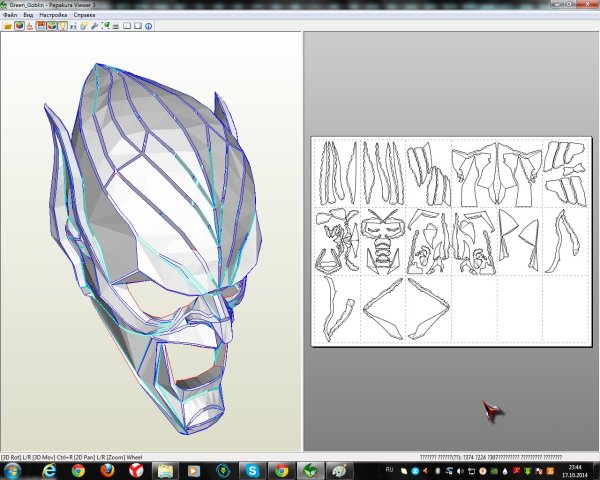This screenshot has width=600, height=480.
Task: Open the Настройка menu
Action: click(53, 15)
